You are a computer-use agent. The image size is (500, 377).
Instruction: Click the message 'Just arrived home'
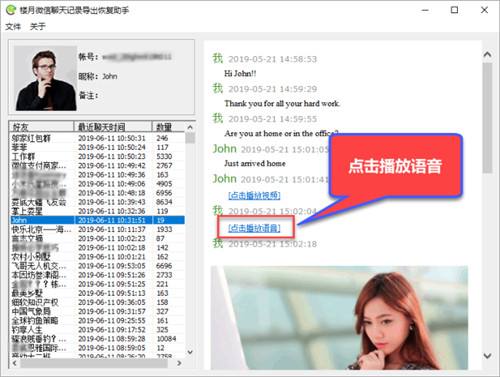(x=255, y=163)
